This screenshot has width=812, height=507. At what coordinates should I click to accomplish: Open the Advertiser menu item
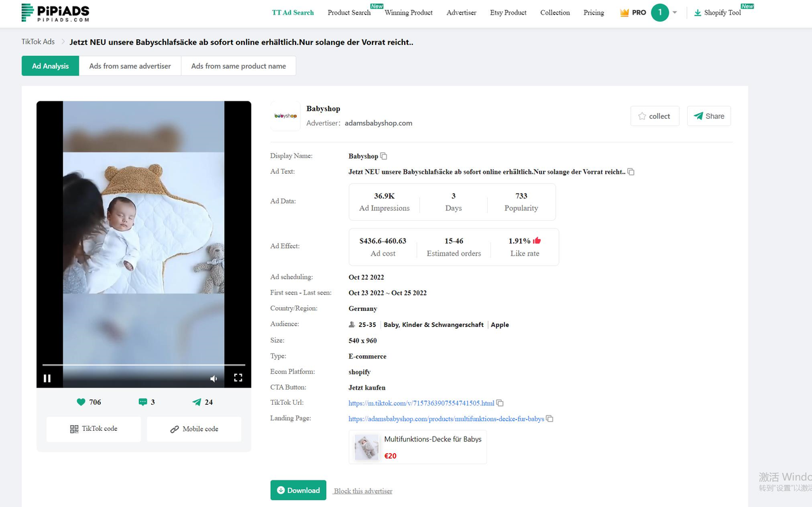(x=461, y=13)
